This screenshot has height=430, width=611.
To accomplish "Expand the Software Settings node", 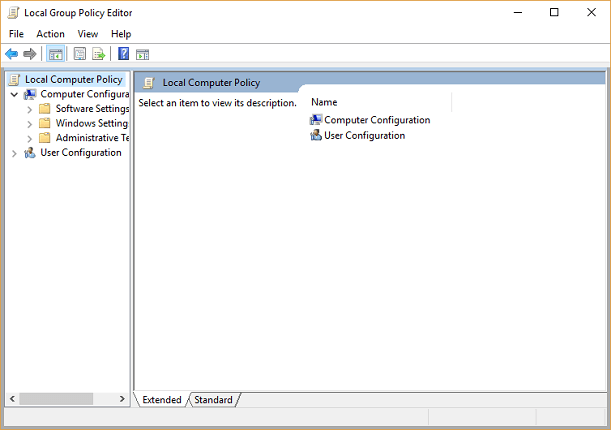I will [x=30, y=110].
